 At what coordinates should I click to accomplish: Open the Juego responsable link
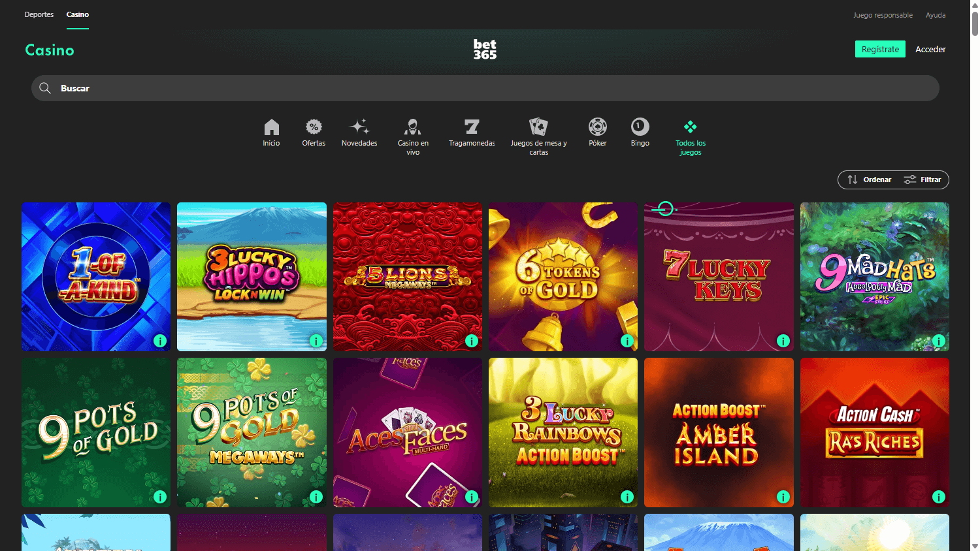click(x=883, y=14)
